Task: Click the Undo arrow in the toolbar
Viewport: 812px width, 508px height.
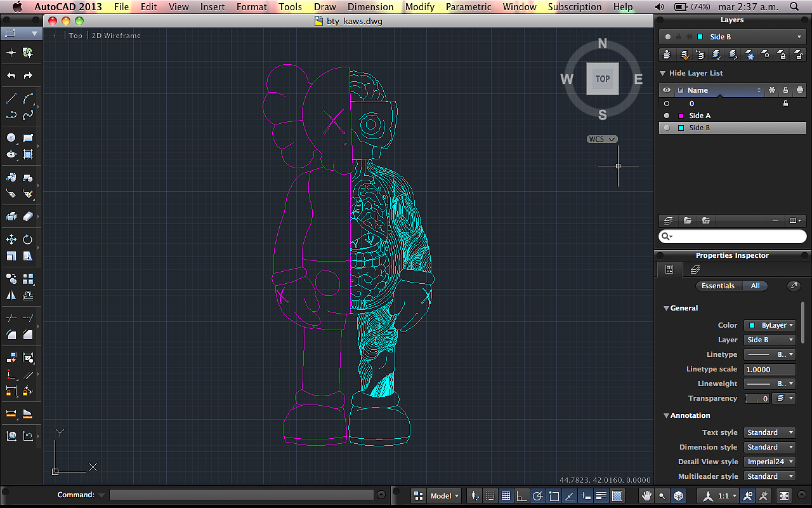Action: tap(11, 76)
